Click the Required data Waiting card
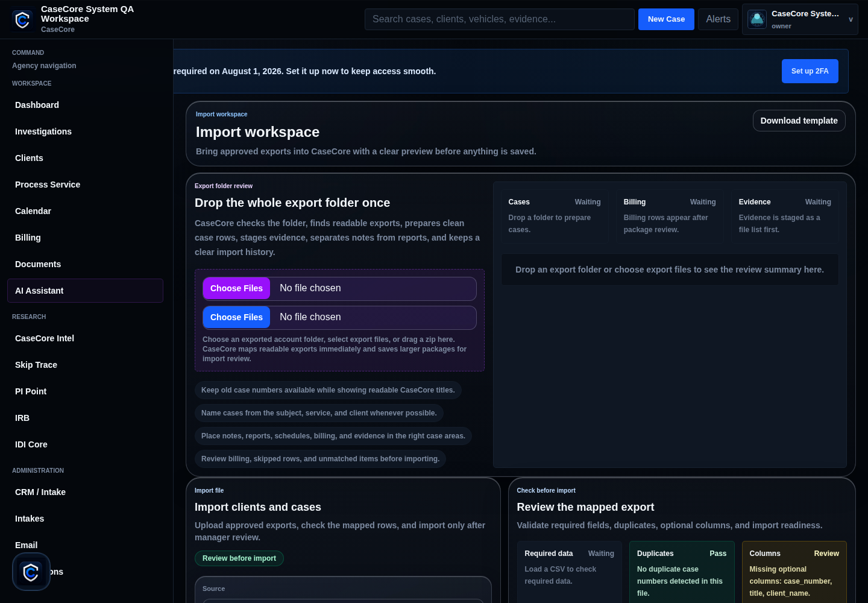This screenshot has height=603, width=868. (x=569, y=572)
